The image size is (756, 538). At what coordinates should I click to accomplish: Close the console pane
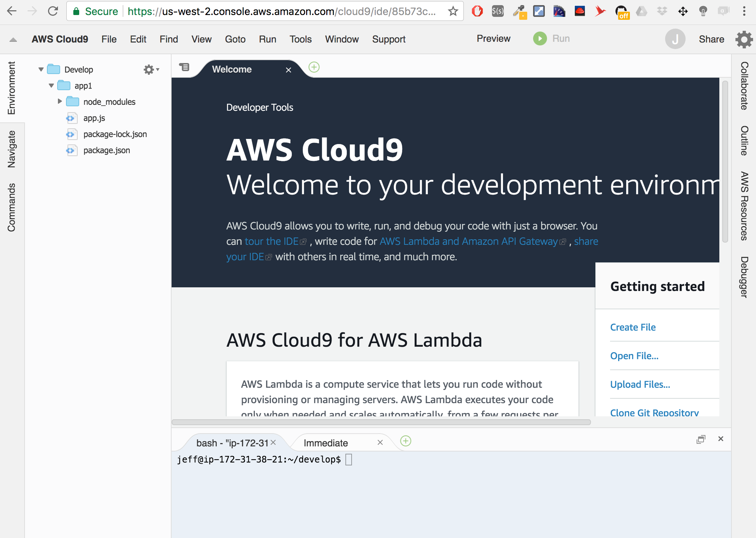pyautogui.click(x=720, y=439)
